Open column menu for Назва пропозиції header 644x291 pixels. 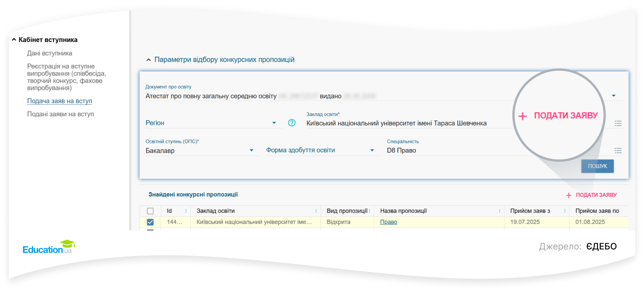pyautogui.click(x=500, y=211)
